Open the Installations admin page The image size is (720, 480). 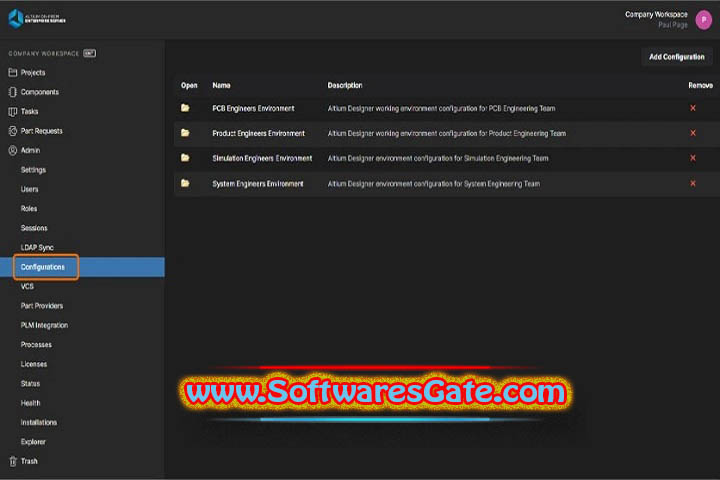pyautogui.click(x=39, y=423)
